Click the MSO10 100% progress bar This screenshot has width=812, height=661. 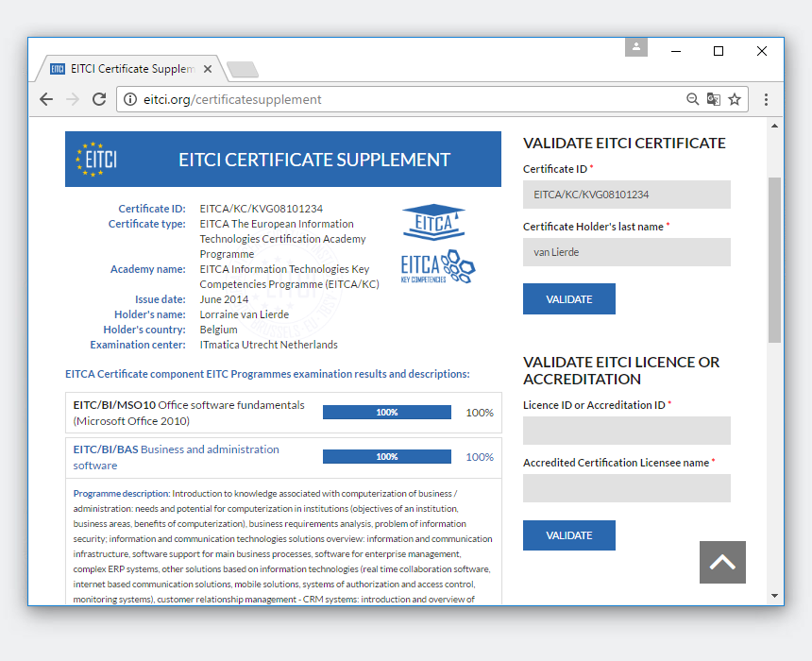point(386,413)
